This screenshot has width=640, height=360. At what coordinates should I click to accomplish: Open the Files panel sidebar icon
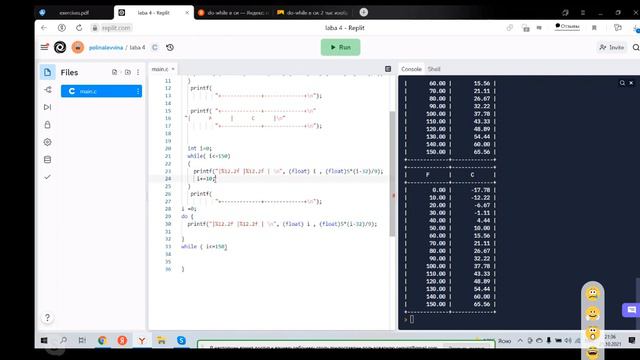pos(47,72)
